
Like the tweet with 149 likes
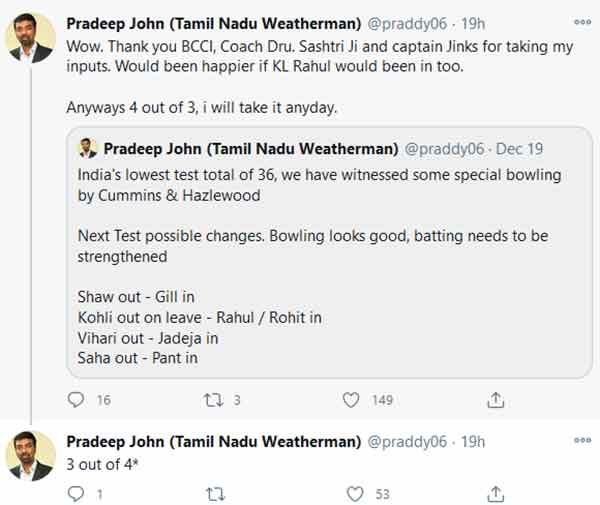(351, 400)
